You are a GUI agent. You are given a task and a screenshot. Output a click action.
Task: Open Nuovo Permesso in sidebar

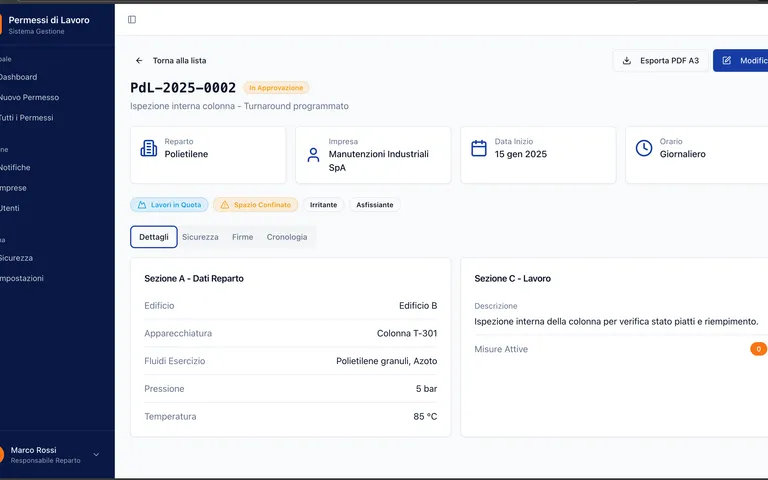(28, 97)
